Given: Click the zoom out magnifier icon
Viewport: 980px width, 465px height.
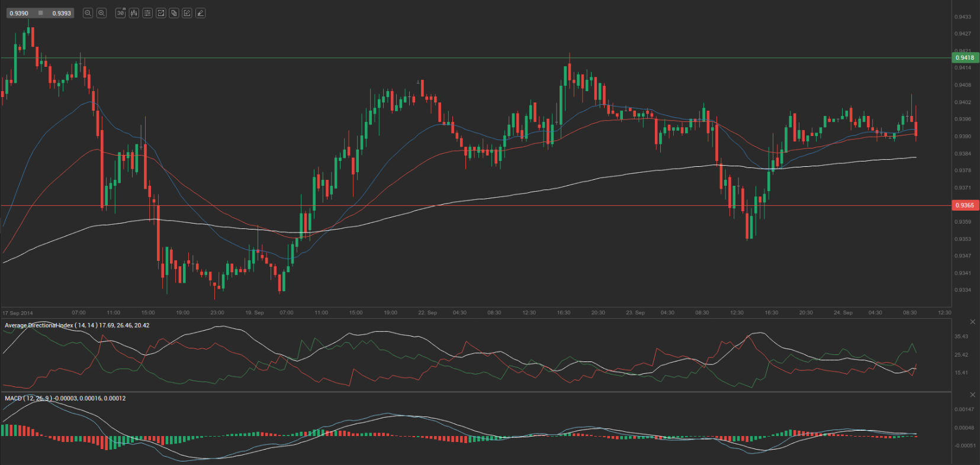Looking at the screenshot, I should tap(88, 13).
